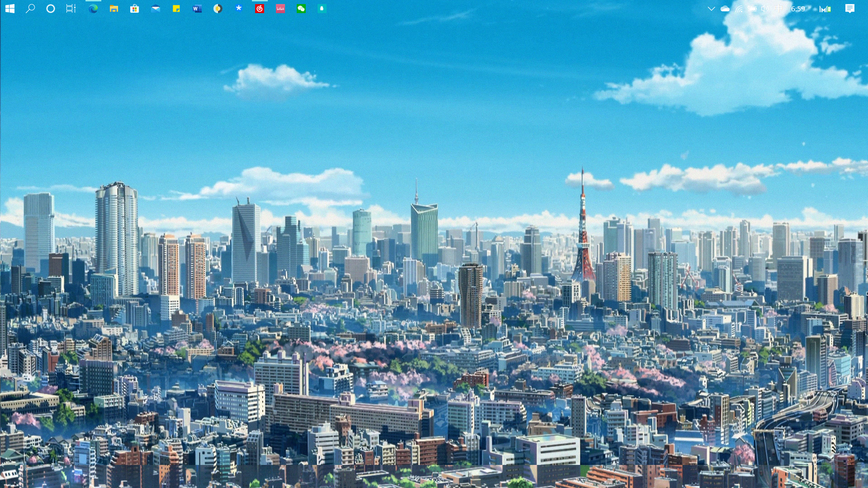Open the blue asterisk app icon

239,8
